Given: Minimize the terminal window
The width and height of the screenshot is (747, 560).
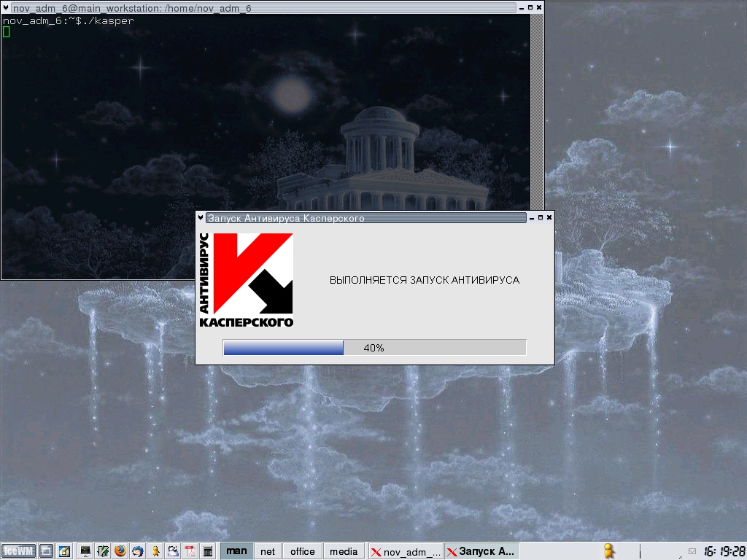Looking at the screenshot, I should point(521,7).
